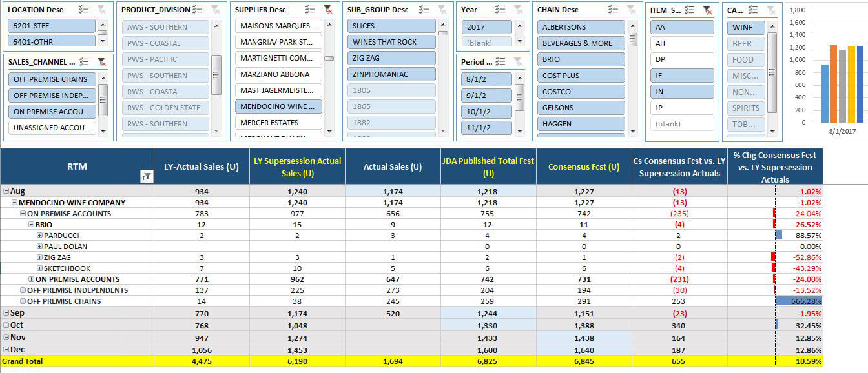Expand the OFF PREMISE INDEPENDENTS pivot row
Screen dimensions: 868x373
[x=23, y=290]
